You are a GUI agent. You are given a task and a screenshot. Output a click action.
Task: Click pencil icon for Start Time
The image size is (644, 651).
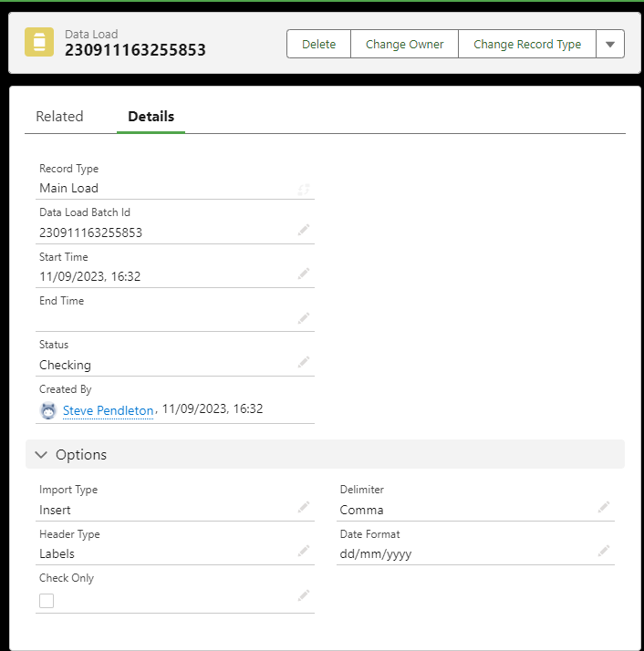(x=304, y=274)
